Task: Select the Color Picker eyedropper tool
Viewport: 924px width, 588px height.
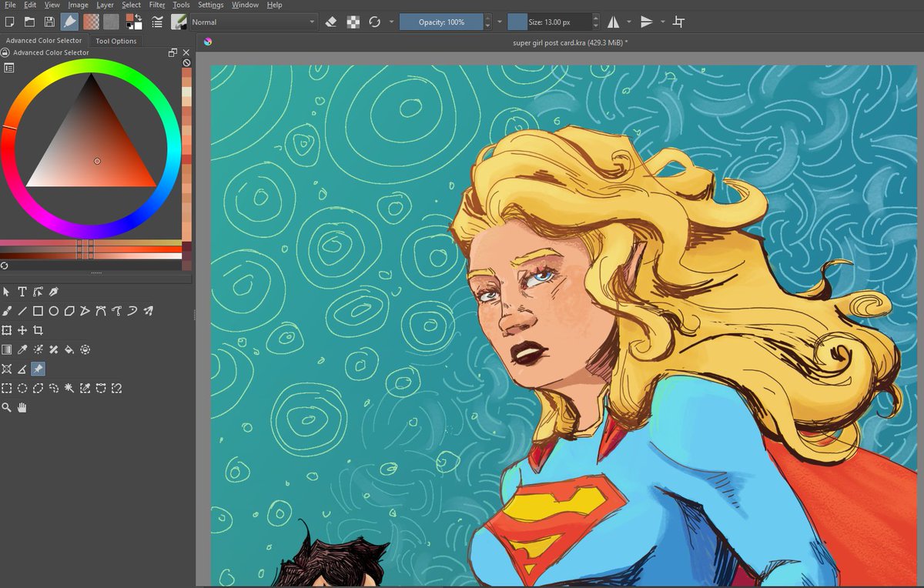Action: pyautogui.click(x=22, y=349)
